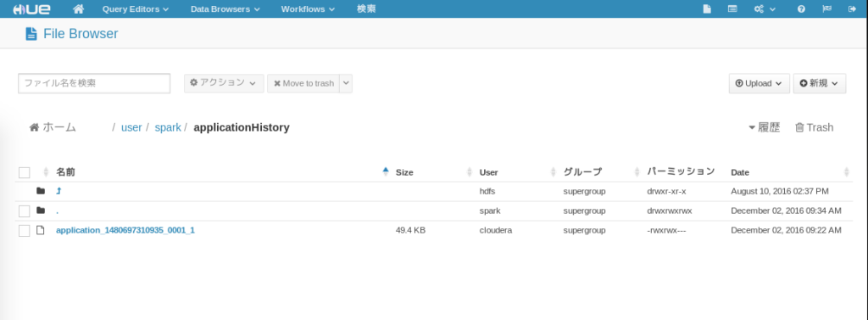Click the spark user cell
Image resolution: width=868 pixels, height=320 pixels.
pos(489,211)
